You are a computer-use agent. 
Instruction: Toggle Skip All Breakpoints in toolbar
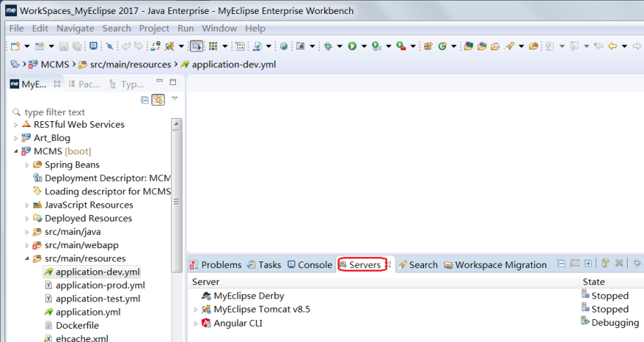pyautogui.click(x=109, y=47)
